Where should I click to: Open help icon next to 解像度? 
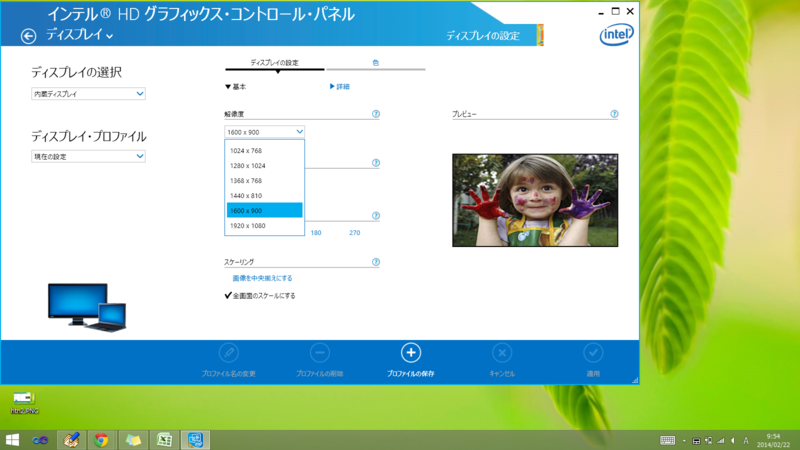tap(376, 114)
